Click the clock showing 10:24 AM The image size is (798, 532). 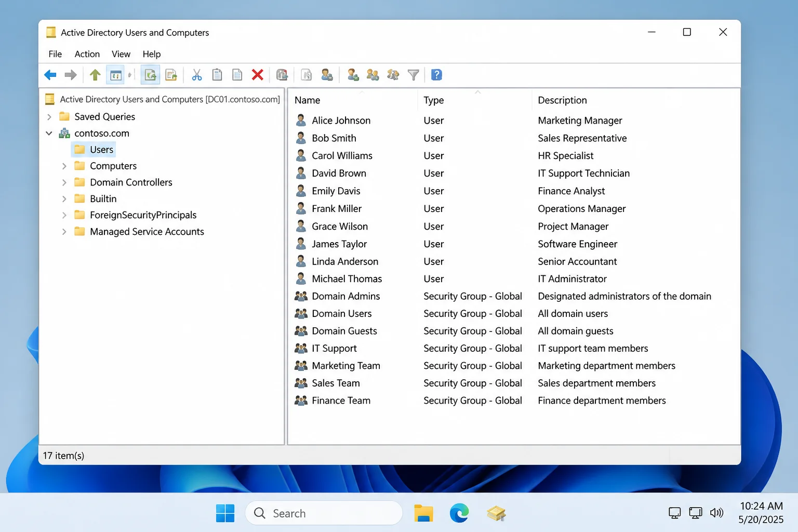761,506
